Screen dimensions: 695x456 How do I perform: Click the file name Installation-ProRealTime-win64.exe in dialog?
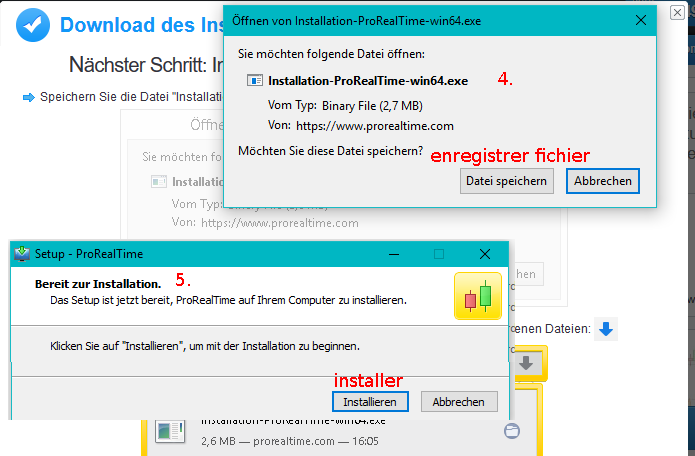pos(368,81)
